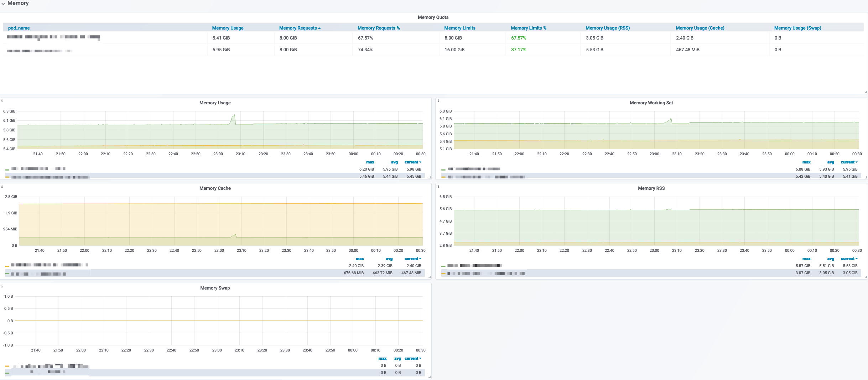Open the Memory Swap panel info icon
The width and height of the screenshot is (868, 380).
click(x=2, y=286)
